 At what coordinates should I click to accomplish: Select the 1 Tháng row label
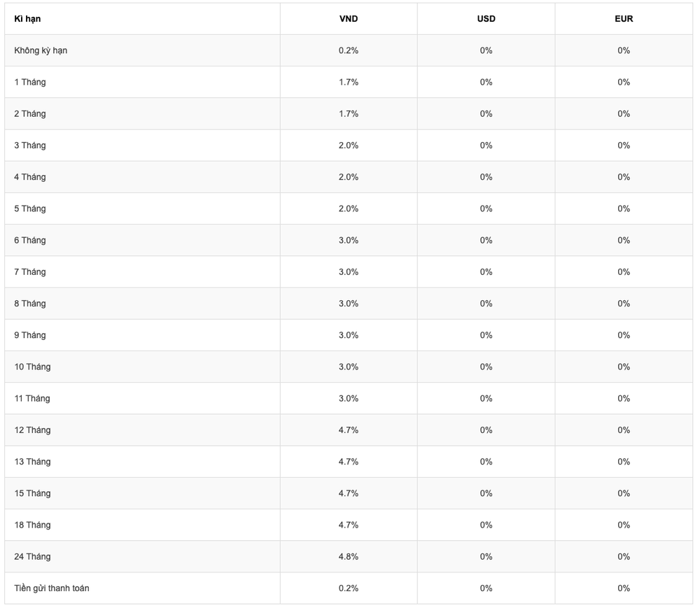30,82
